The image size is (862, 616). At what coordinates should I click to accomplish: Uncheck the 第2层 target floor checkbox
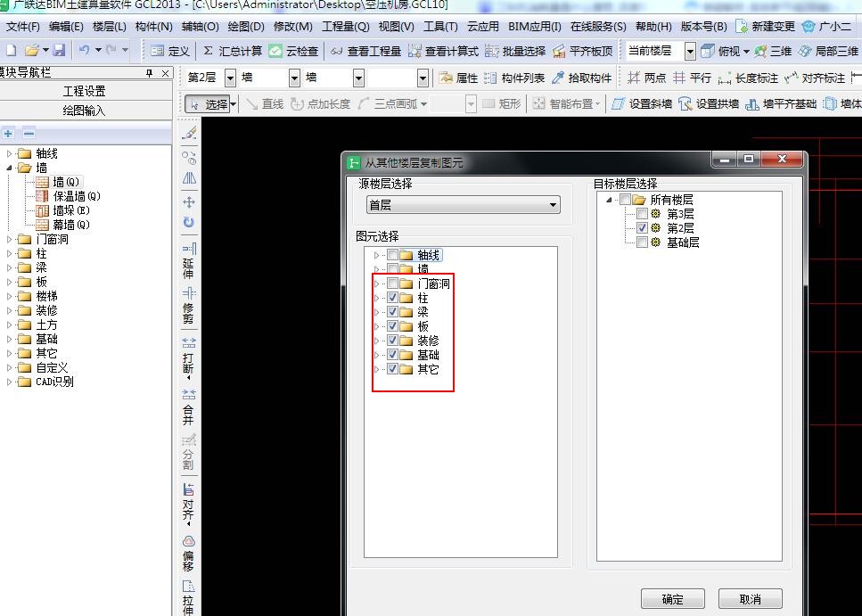click(x=642, y=227)
